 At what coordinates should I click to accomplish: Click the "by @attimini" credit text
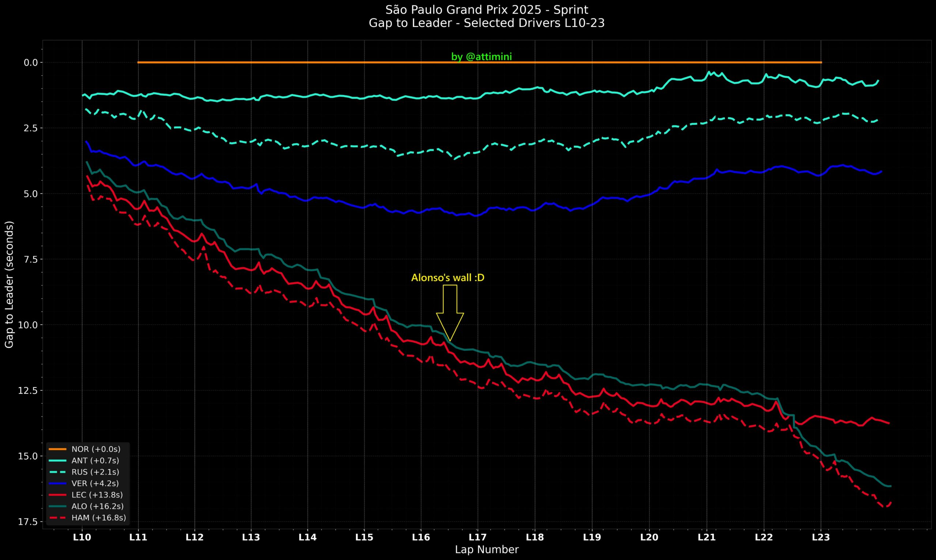pos(482,57)
